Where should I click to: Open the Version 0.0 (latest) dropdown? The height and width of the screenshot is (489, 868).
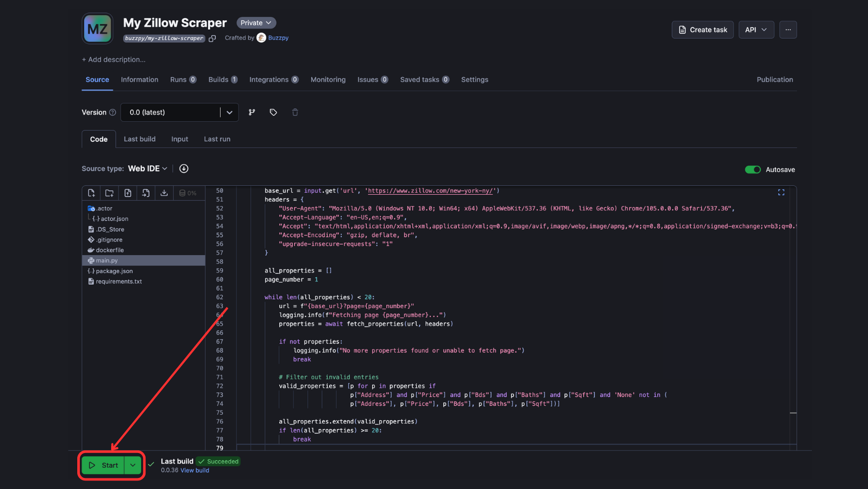229,112
